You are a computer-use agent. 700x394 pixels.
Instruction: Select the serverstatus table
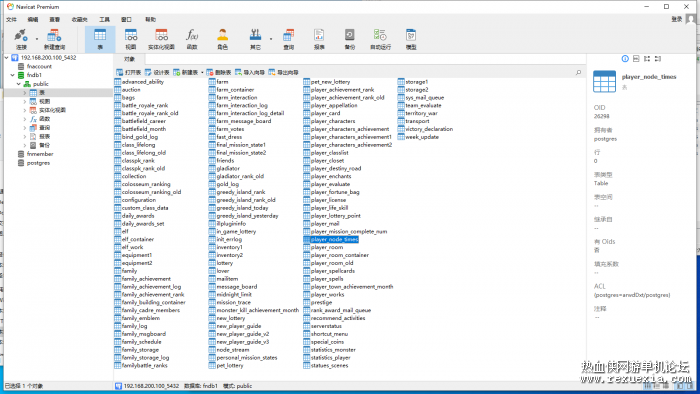326,326
